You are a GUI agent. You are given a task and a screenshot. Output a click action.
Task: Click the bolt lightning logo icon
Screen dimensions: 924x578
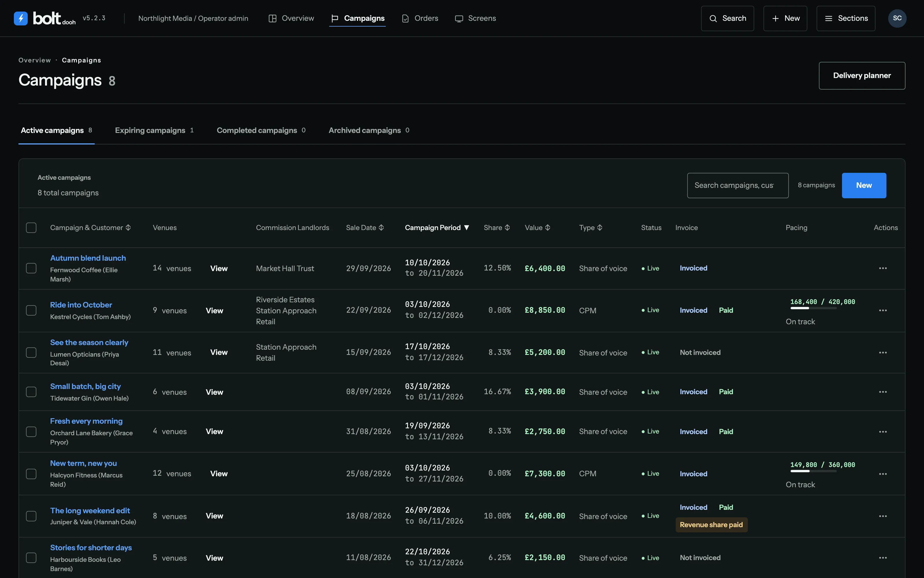(21, 18)
